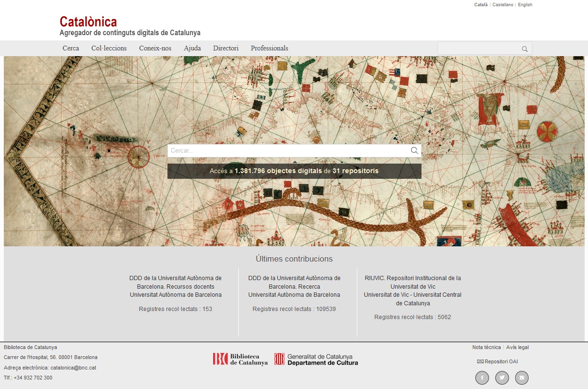Click the email address catalonica@bnc.cat
This screenshot has height=389, width=588.
[x=73, y=368]
